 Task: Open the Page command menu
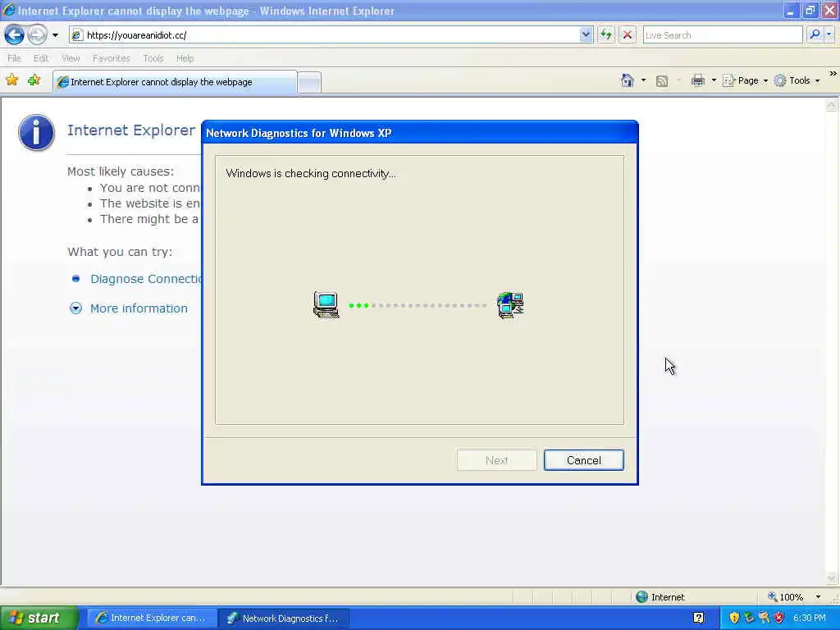click(745, 81)
